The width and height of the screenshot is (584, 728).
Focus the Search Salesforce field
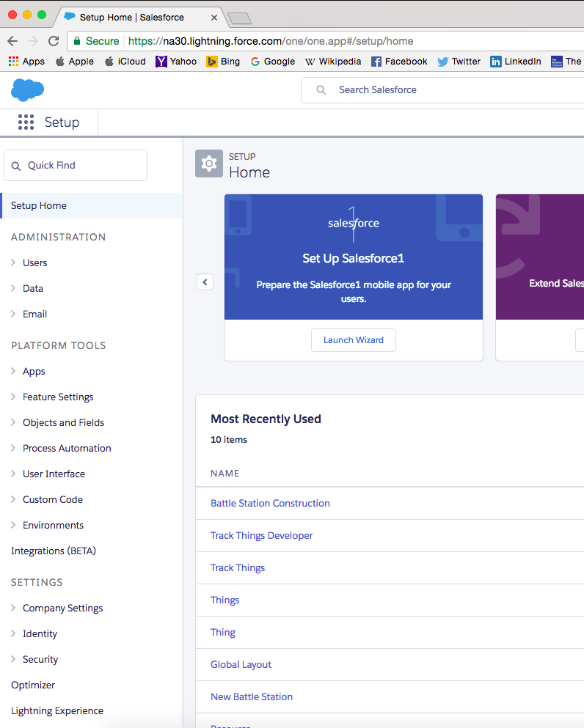[442, 90]
